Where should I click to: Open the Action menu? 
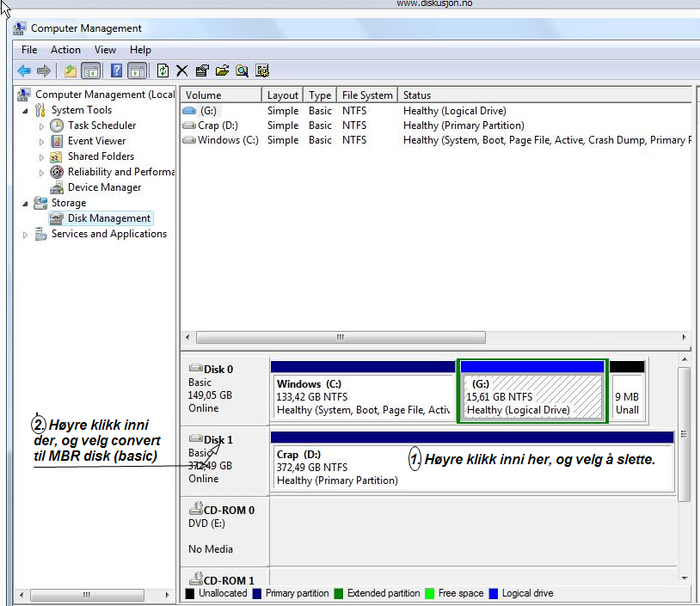65,50
